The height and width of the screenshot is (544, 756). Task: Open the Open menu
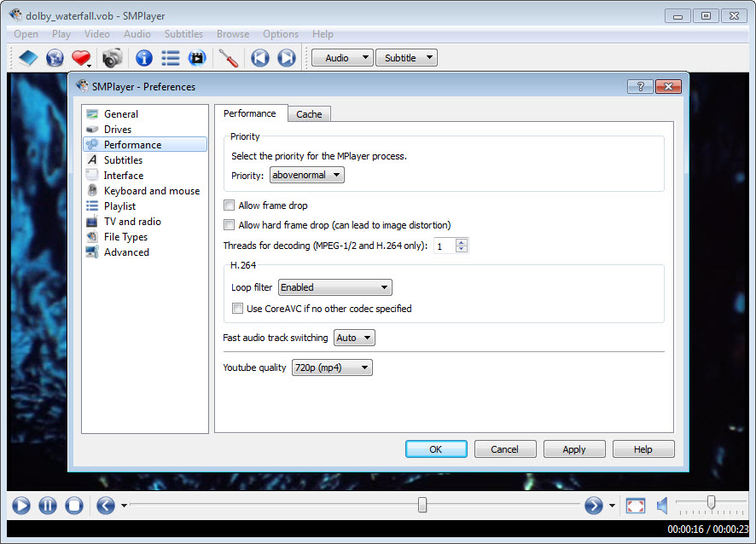(26, 34)
